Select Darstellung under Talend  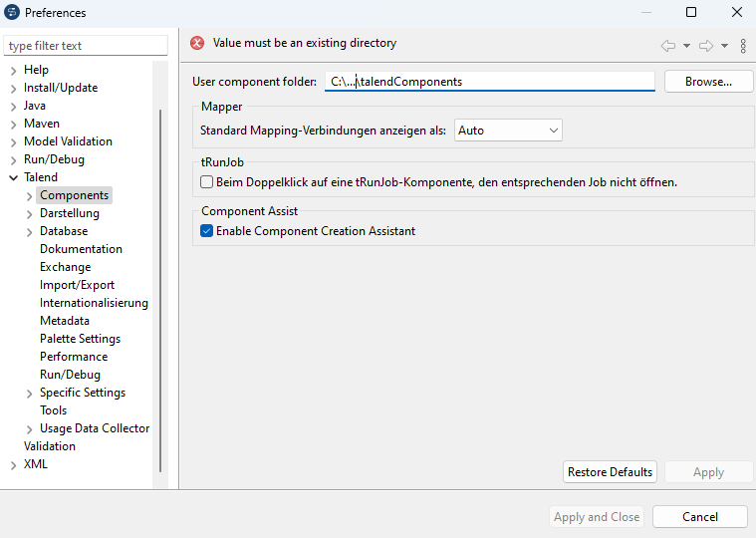[x=70, y=212]
